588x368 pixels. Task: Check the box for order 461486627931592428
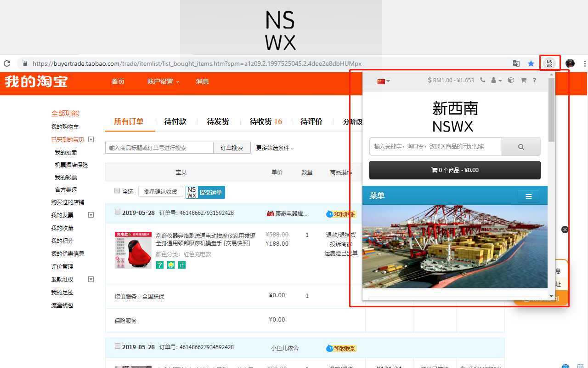pos(118,212)
